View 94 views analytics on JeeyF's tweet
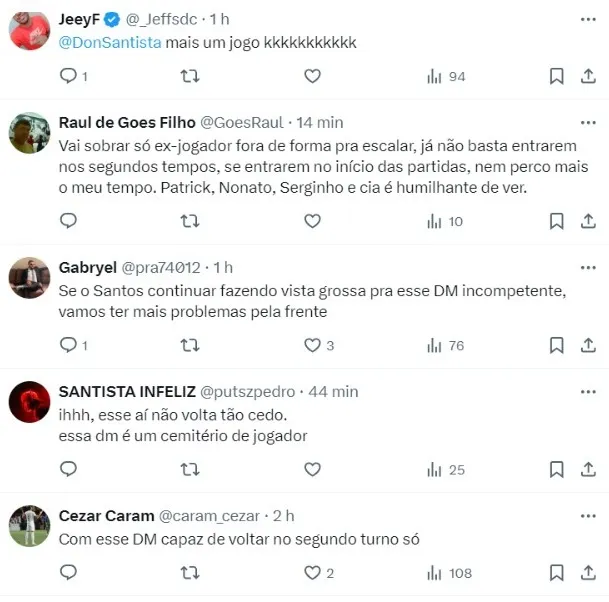Viewport: 609px width, 602px height. pos(446,76)
